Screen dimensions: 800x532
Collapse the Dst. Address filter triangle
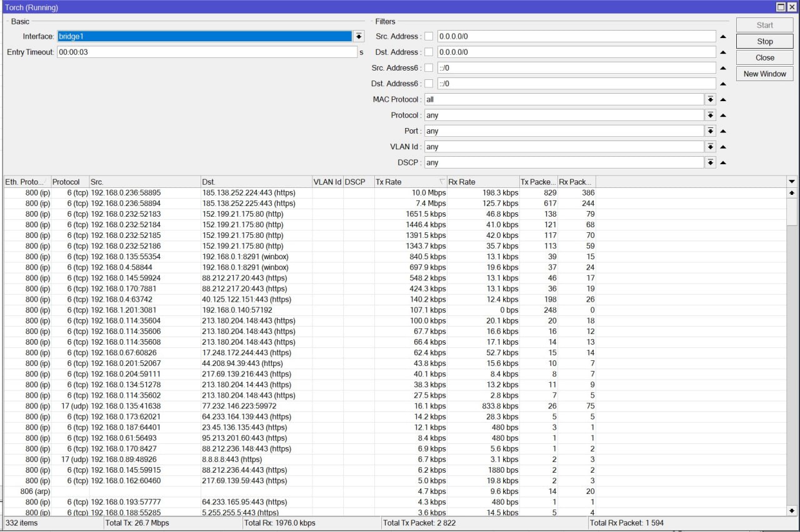(723, 52)
